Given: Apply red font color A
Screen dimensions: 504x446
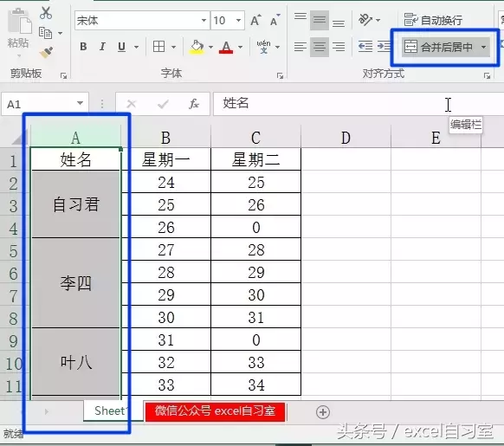Looking at the screenshot, I should coord(226,47).
